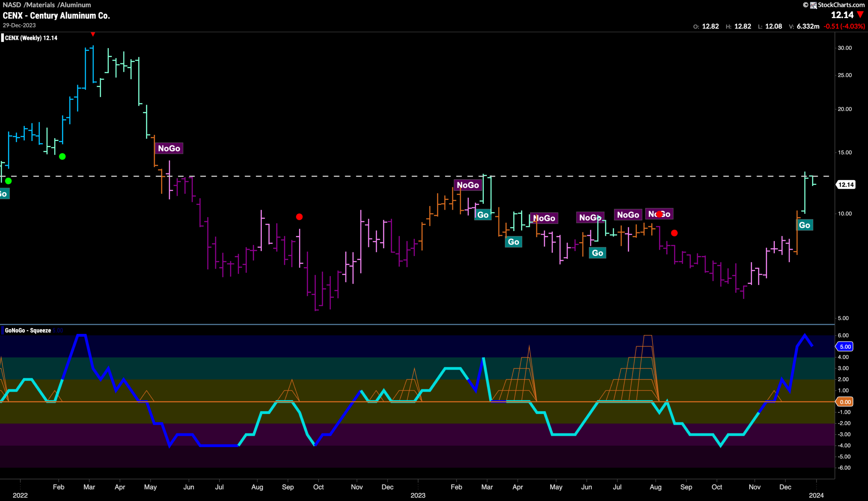Viewport: 868px width, 501px height.
Task: Select the Go signal label near April 2023
Action: (x=513, y=242)
